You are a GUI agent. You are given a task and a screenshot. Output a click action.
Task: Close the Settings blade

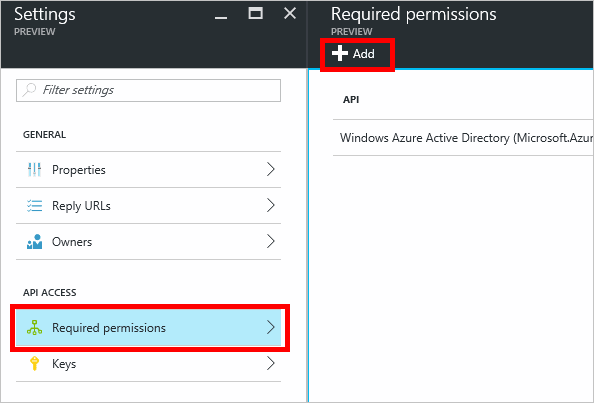point(290,14)
